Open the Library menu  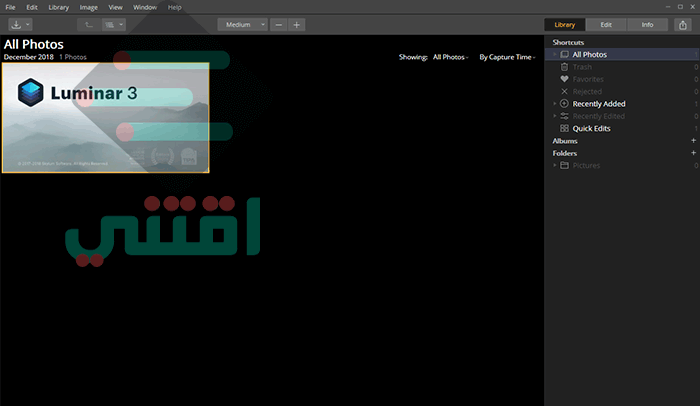(x=58, y=7)
